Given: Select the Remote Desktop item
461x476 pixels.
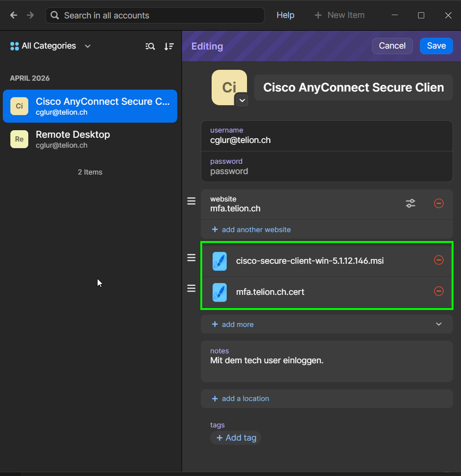Looking at the screenshot, I should coord(90,139).
